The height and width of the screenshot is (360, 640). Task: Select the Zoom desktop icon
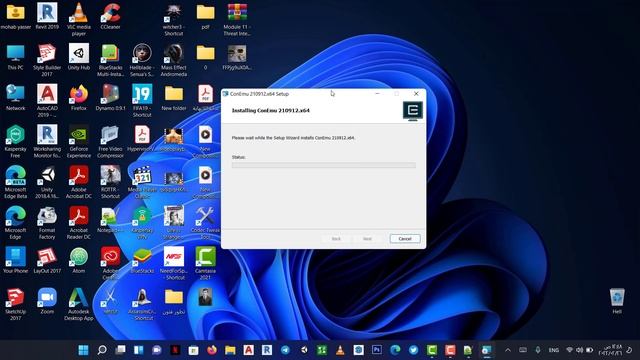click(x=47, y=301)
